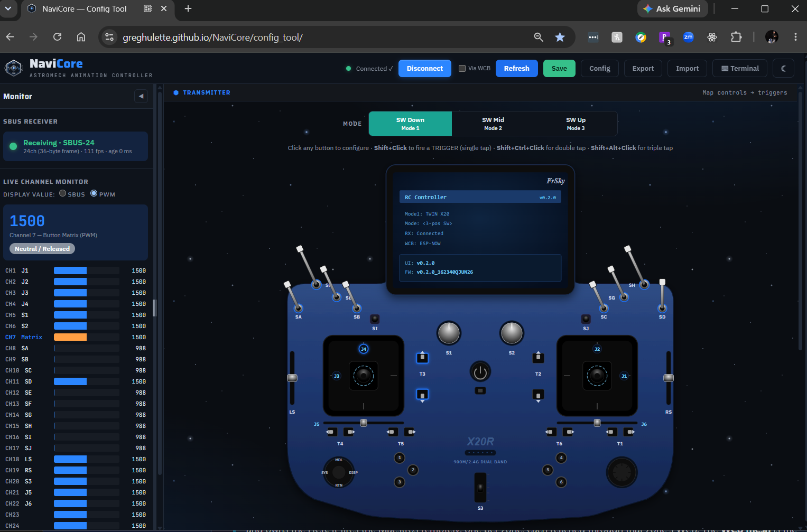Open the Chrome extensions puzzle menu
The width and height of the screenshot is (807, 532).
click(x=736, y=37)
